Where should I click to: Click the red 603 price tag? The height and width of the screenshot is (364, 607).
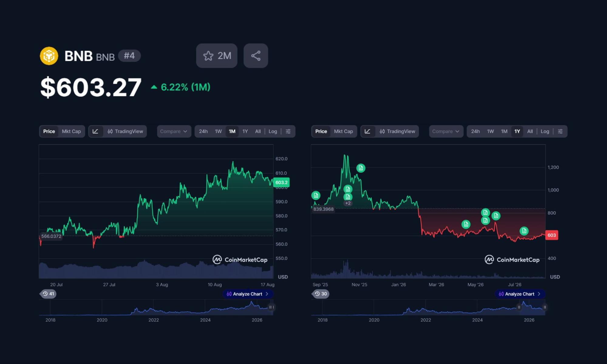[x=552, y=235]
